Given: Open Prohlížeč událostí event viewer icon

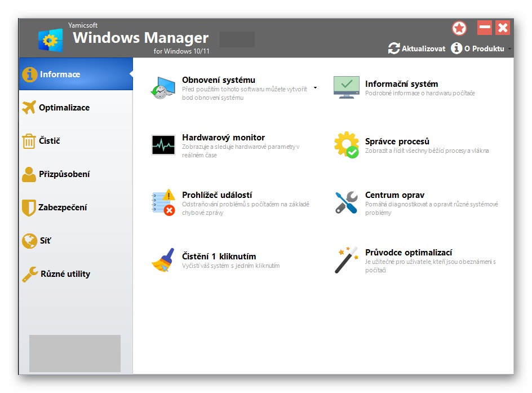Looking at the screenshot, I should click(163, 202).
